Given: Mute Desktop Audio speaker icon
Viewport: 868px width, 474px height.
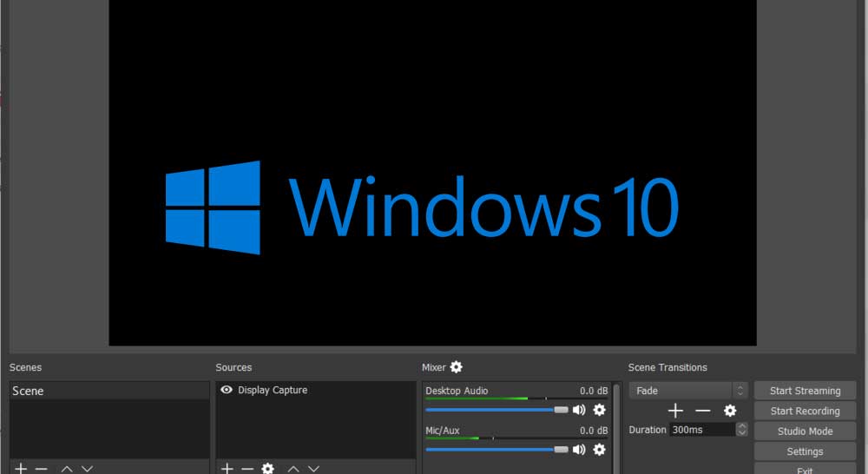Looking at the screenshot, I should pos(579,410).
